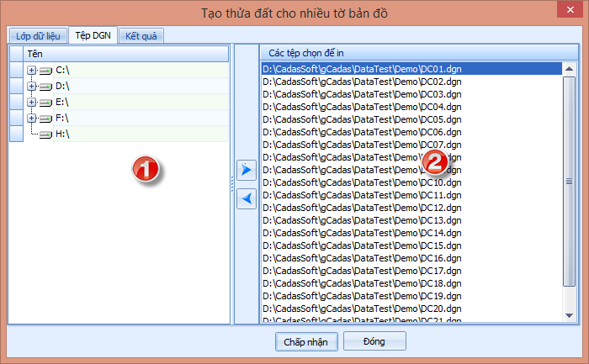The height and width of the screenshot is (364, 589).
Task: Click the Đóng button
Action: click(374, 341)
